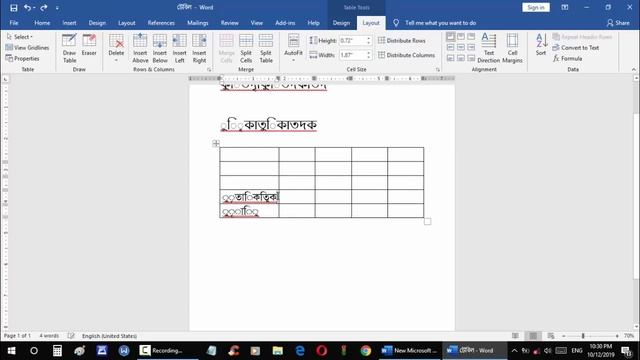640x360 pixels.
Task: Select Align Center Right alignment
Action: [x=471, y=47]
